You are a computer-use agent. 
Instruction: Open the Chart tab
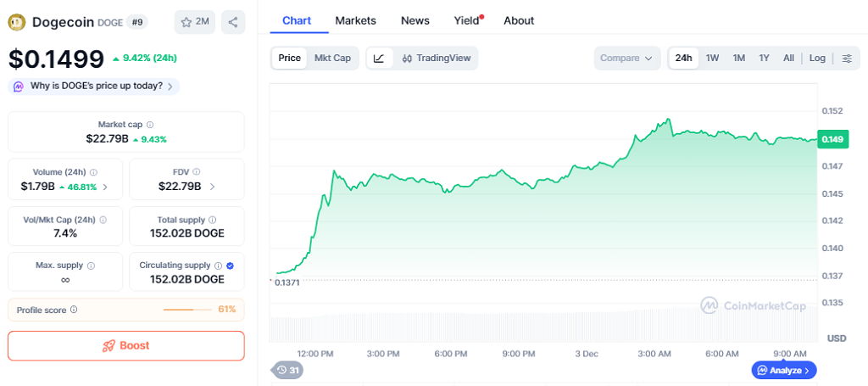click(297, 21)
